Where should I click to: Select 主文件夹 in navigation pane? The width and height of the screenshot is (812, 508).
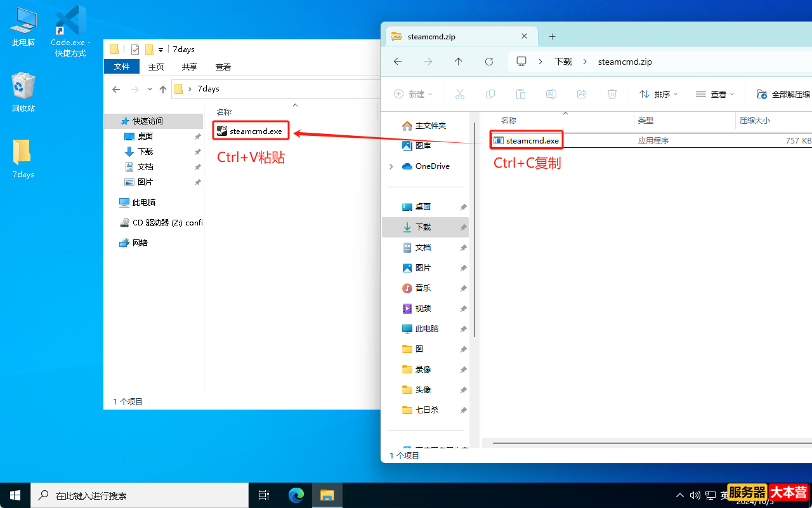click(x=424, y=126)
